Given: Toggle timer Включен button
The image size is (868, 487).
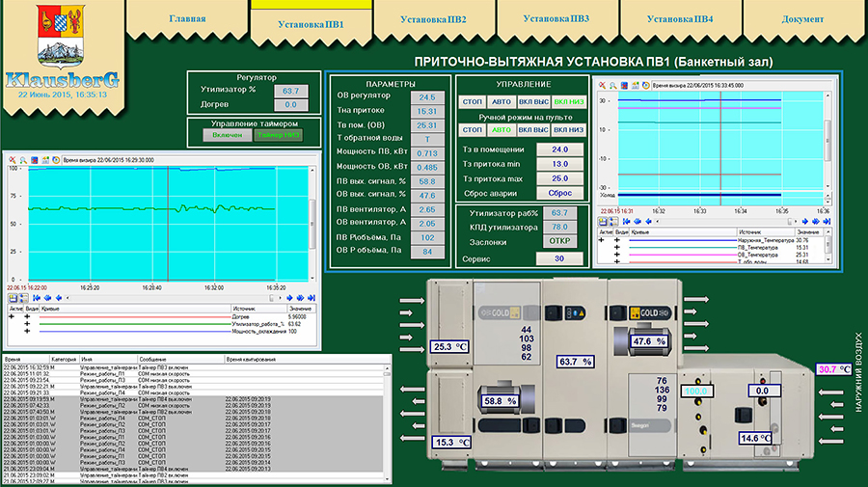Looking at the screenshot, I should (227, 135).
